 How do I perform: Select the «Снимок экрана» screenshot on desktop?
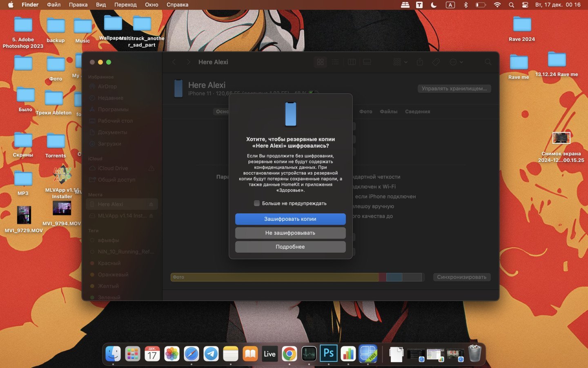(561, 138)
